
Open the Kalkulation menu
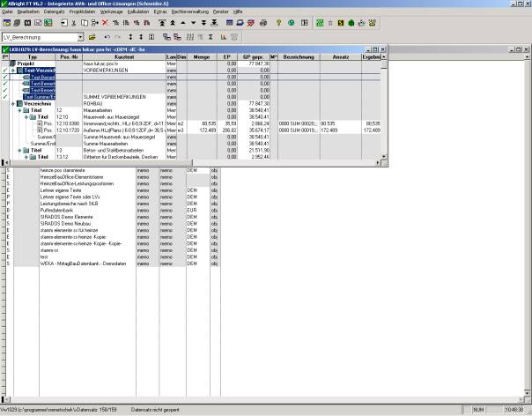pyautogui.click(x=138, y=11)
